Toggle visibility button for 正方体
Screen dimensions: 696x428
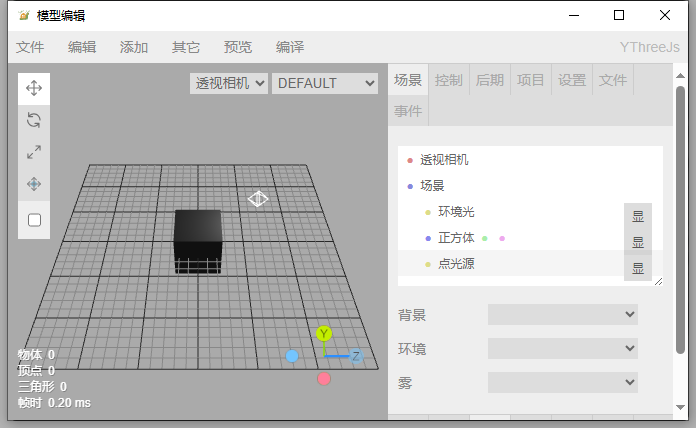click(x=638, y=242)
